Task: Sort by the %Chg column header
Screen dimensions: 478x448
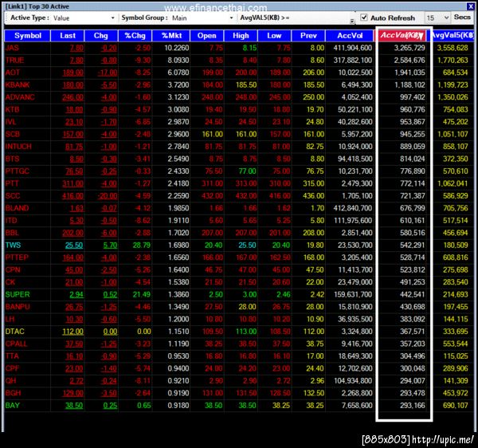Action: 135,36
